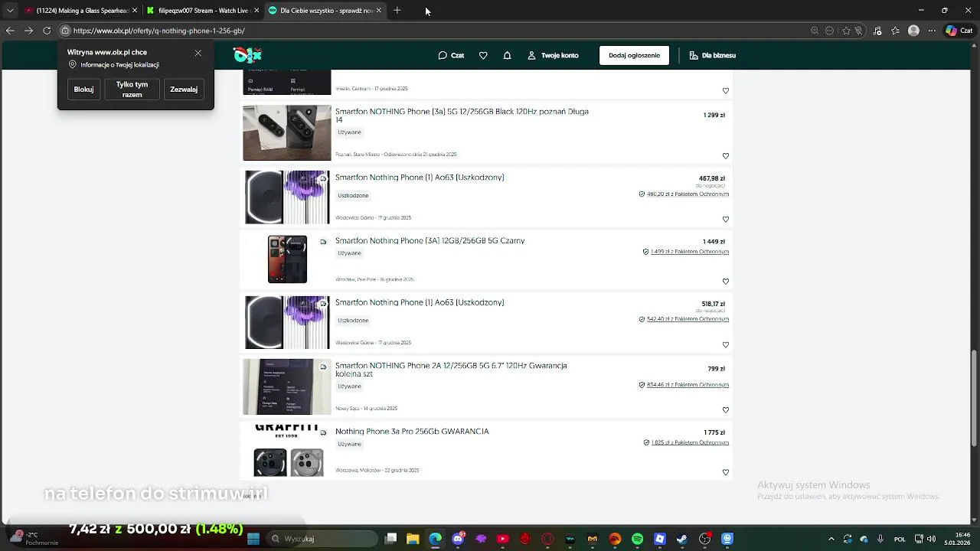Open the 542,40 zł z Pakietem Ochronnym link

pyautogui.click(x=688, y=319)
